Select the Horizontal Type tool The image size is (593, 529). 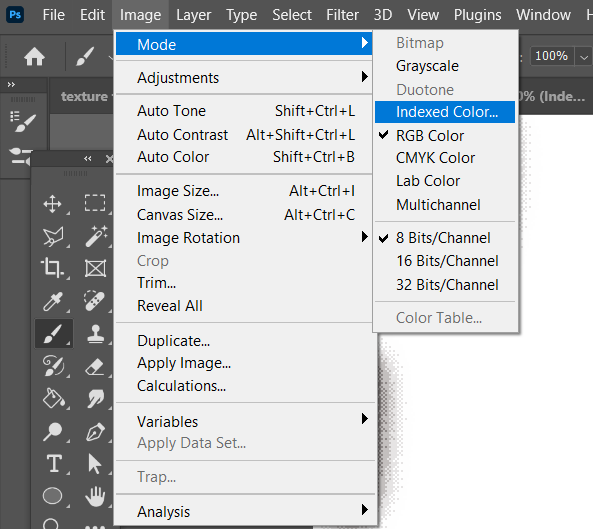coord(54,463)
